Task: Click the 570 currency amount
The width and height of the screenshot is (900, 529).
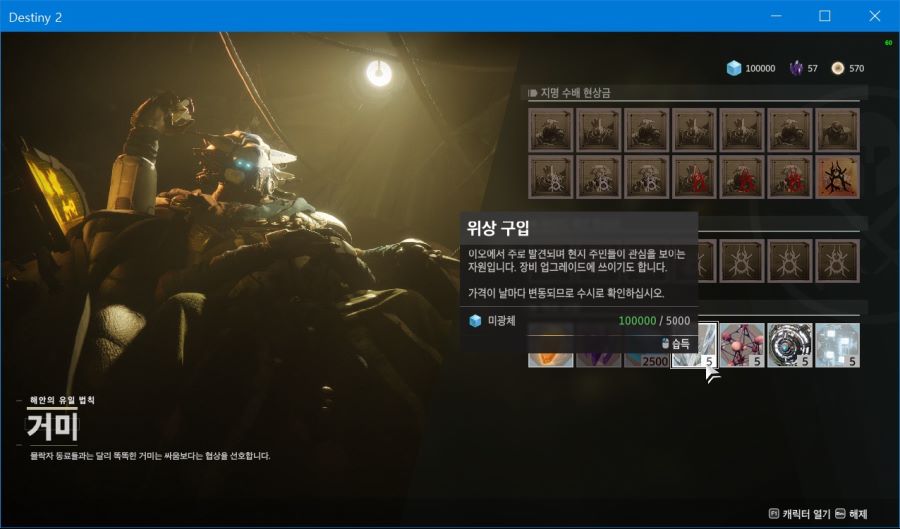Action: tap(856, 68)
